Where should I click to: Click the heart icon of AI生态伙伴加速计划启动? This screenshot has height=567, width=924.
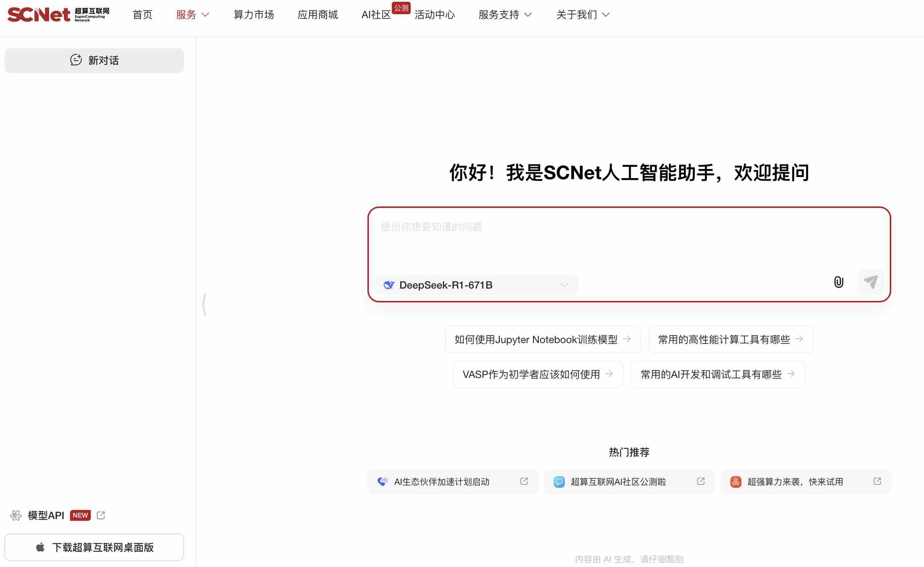[x=382, y=482]
